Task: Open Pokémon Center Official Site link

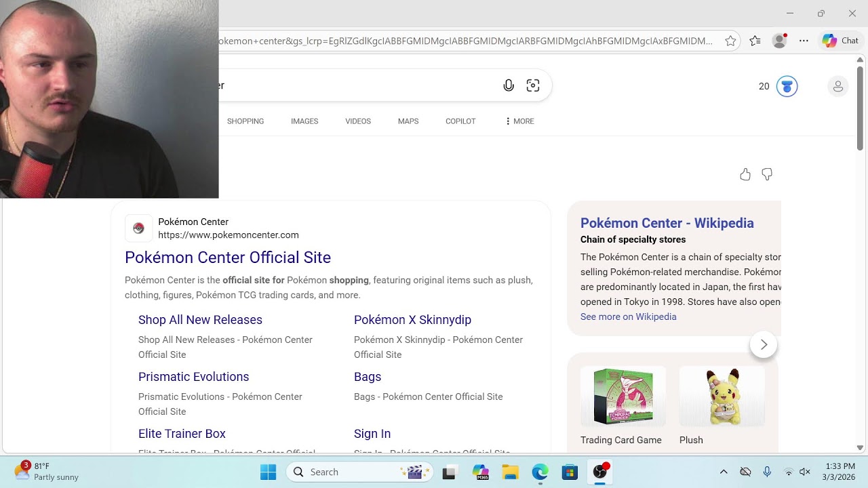Action: [x=228, y=258]
